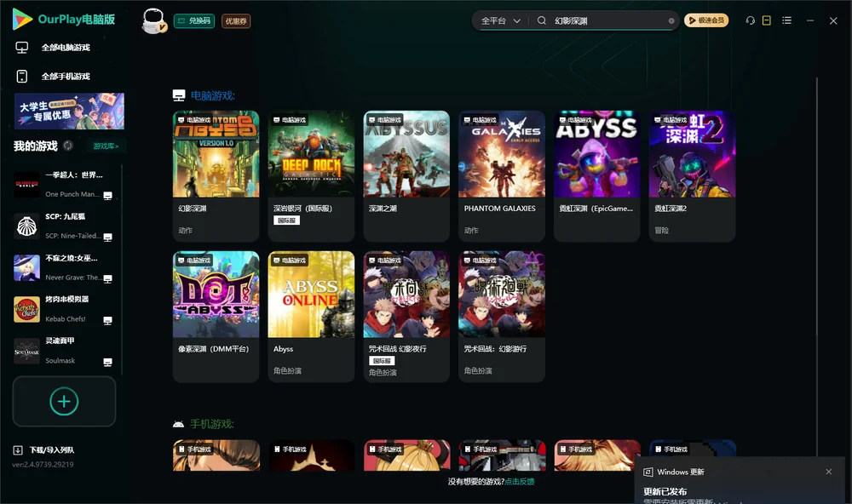Click the phone icon beside 全部手机游戏
The image size is (852, 504).
click(x=22, y=77)
